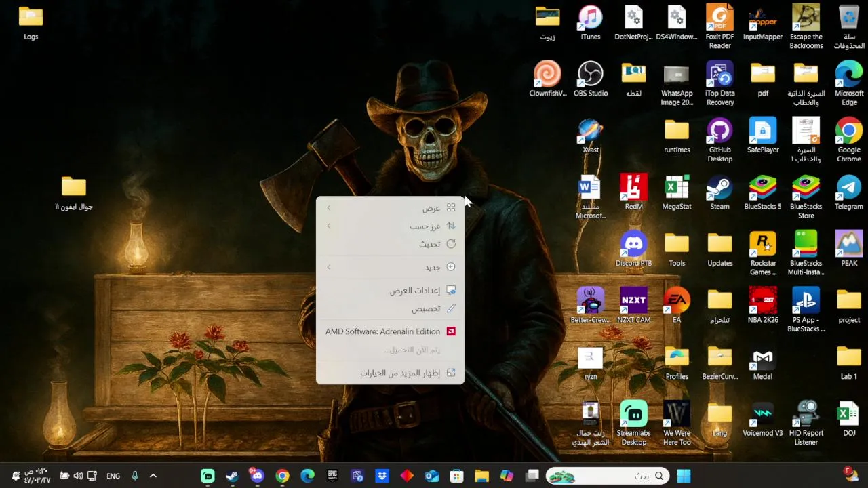Open Epic Games Launcher from the taskbar
868x488 pixels.
(x=332, y=476)
